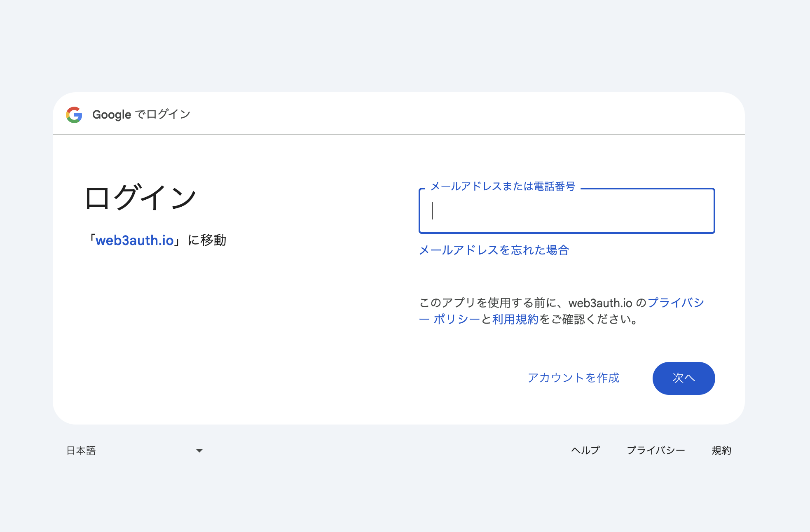
Task: Click アカウントを作成 to create account
Action: (574, 378)
